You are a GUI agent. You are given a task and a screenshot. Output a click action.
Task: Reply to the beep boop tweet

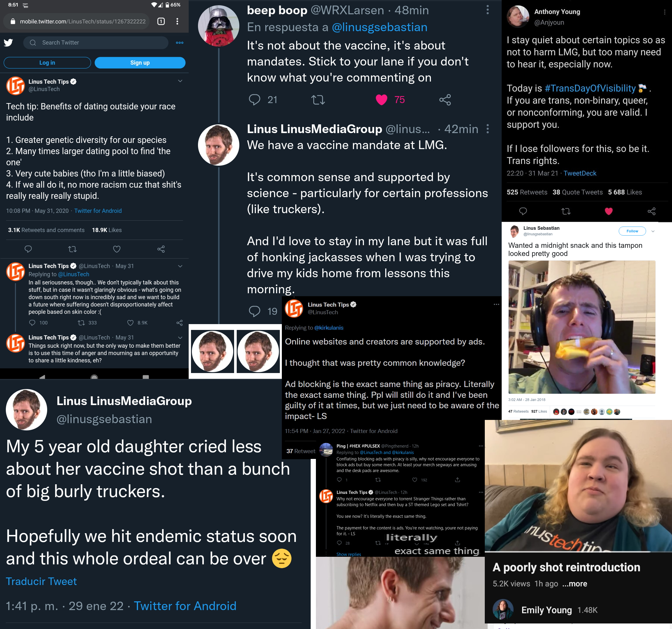pos(254,100)
